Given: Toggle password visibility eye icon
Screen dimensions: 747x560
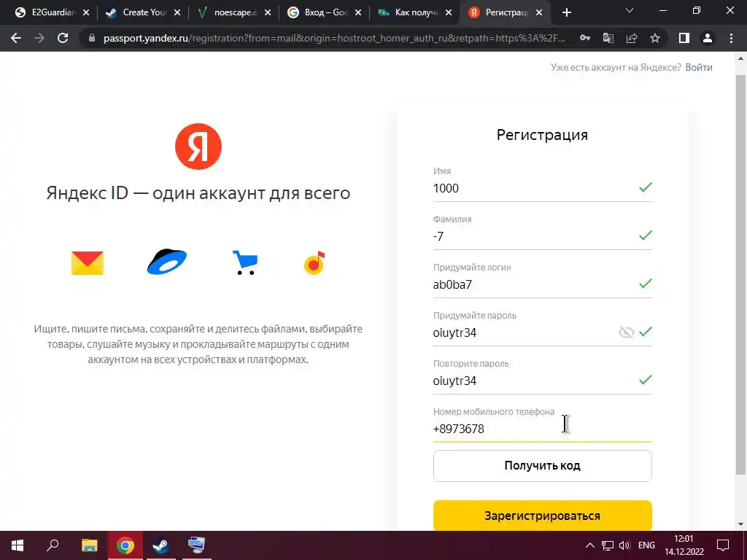Looking at the screenshot, I should coord(626,332).
